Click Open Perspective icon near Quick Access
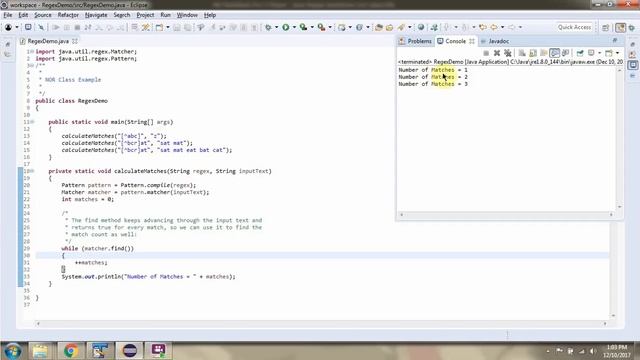640x360 pixels. pos(606,27)
